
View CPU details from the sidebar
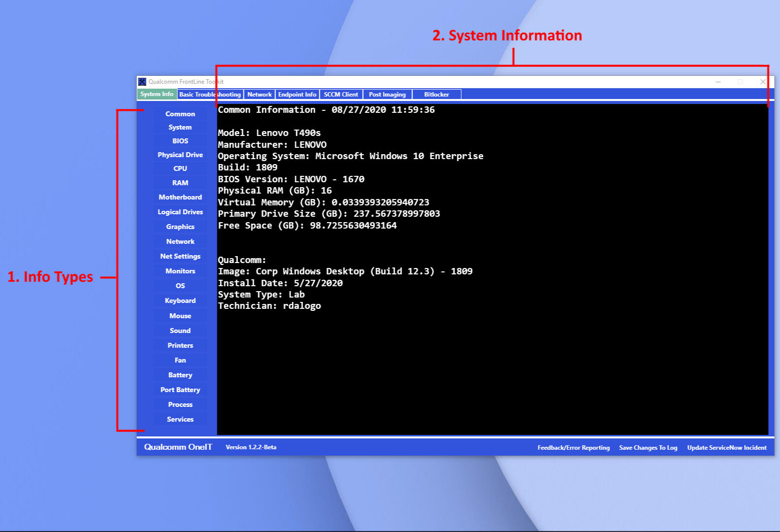tap(180, 168)
